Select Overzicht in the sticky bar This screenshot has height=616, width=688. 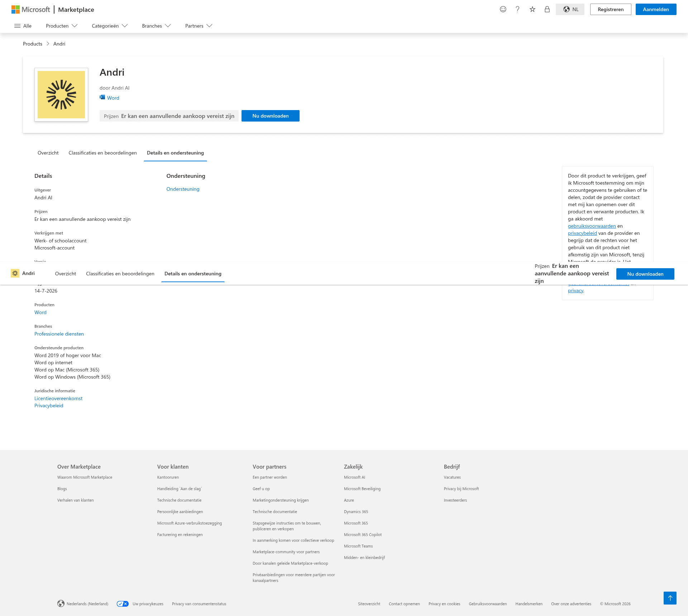point(66,274)
